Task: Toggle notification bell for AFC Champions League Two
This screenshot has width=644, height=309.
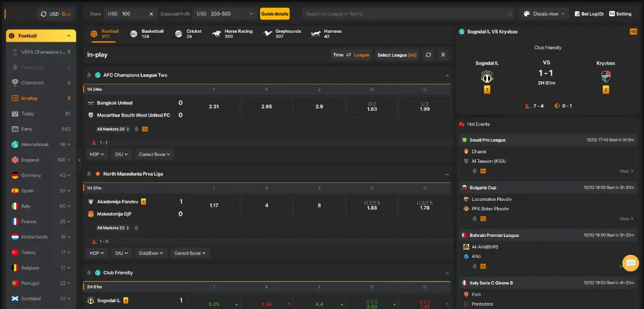Action: point(89,75)
